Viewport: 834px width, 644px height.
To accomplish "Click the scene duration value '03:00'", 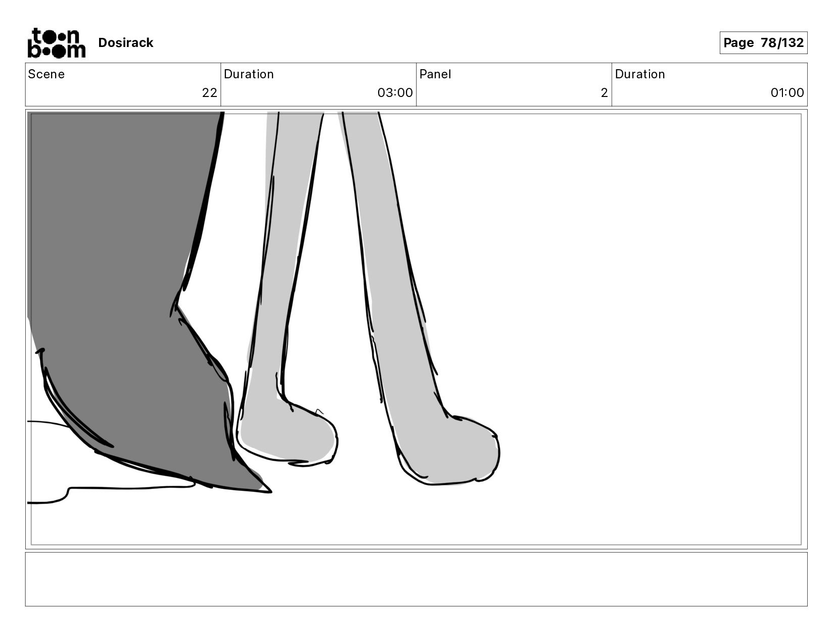I will [395, 93].
